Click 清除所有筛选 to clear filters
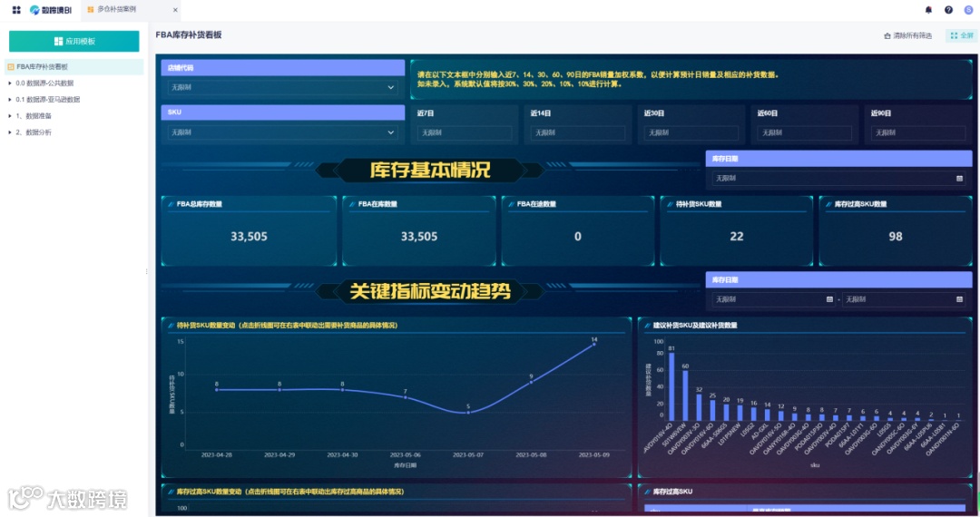The width and height of the screenshot is (980, 517). 907,35
